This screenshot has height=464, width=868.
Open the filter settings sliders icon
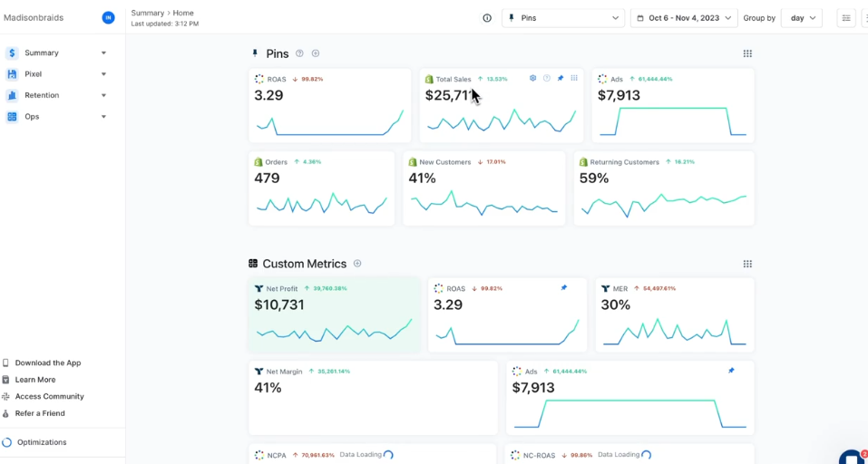coord(846,18)
